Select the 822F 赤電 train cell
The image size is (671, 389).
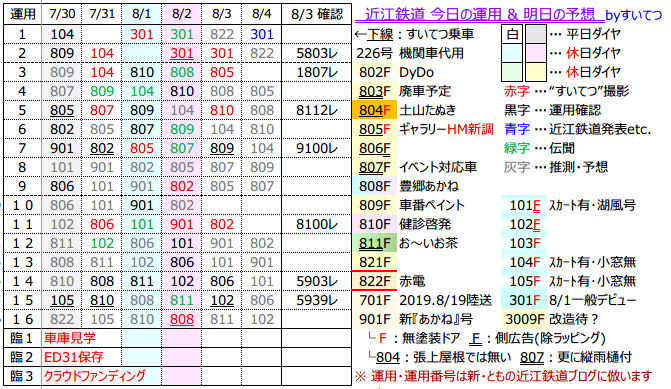375,281
